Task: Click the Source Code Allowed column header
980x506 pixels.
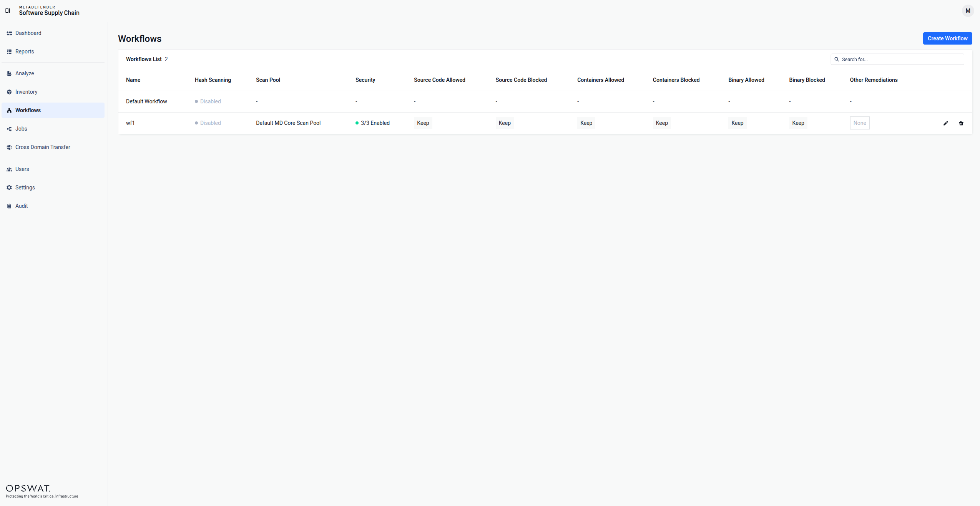Action: coord(439,80)
